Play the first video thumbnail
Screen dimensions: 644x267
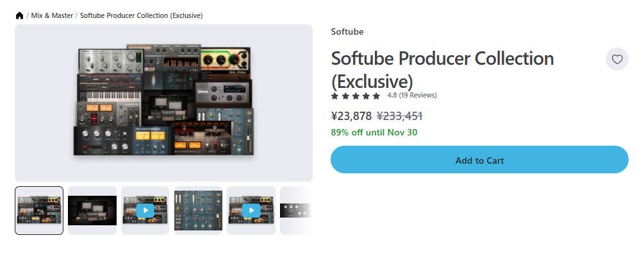[145, 211]
